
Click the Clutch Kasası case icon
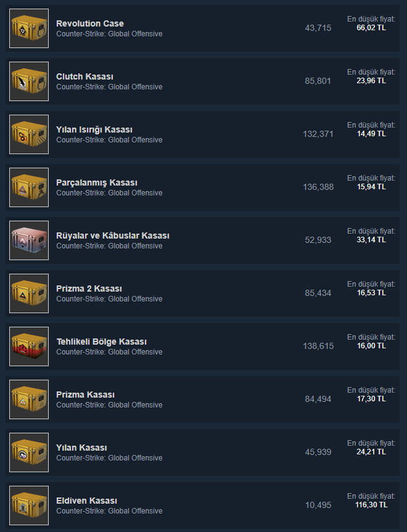pyautogui.click(x=29, y=81)
